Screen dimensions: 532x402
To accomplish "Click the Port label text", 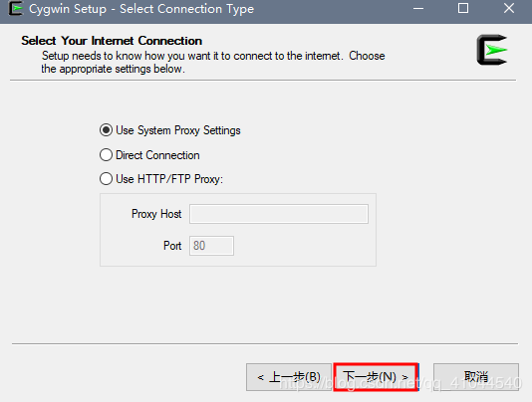I will 172,246.
